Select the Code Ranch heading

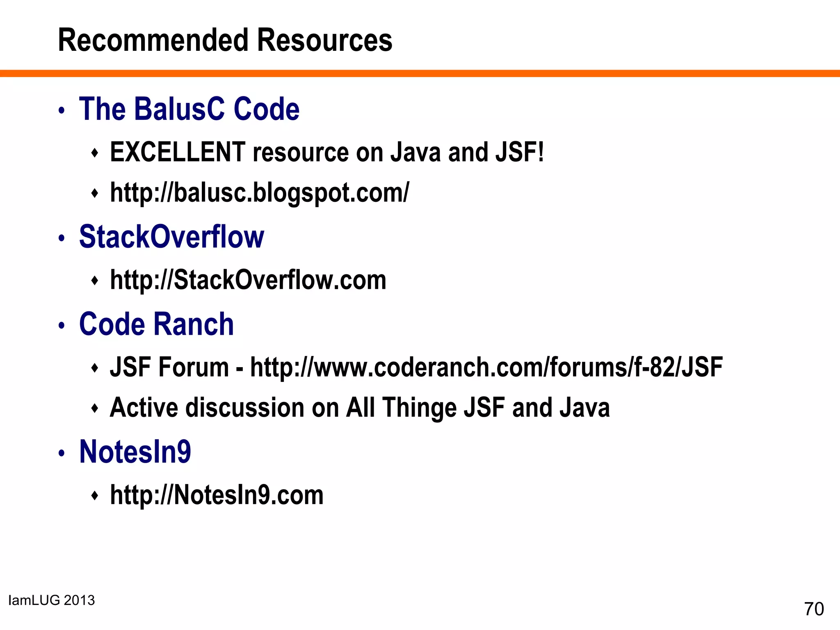click(156, 324)
